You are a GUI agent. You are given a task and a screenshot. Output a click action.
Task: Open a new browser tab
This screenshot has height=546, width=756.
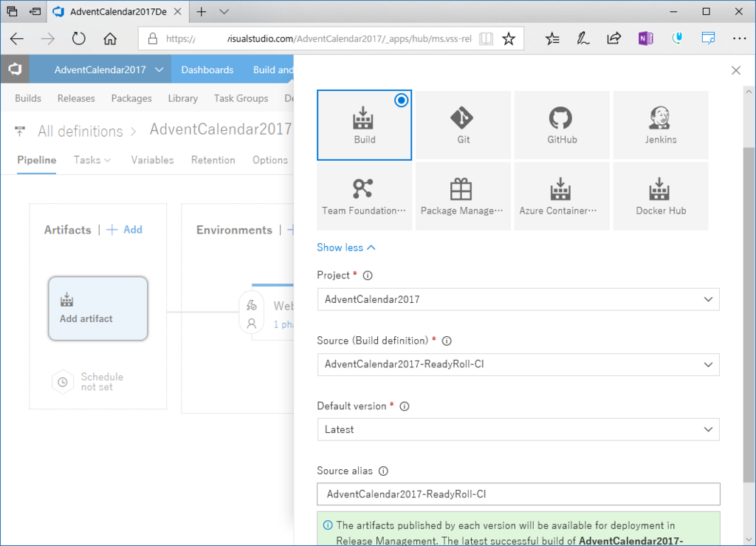(x=202, y=12)
